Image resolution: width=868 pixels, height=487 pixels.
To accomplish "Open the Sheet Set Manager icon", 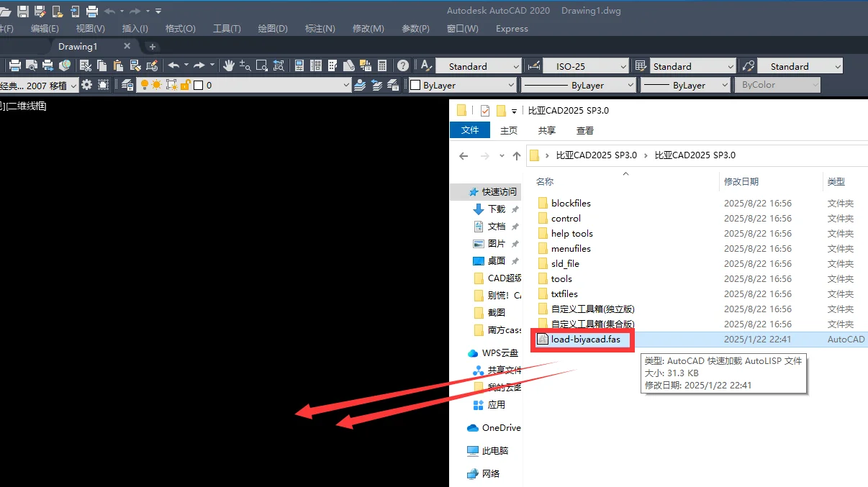I will pos(349,65).
